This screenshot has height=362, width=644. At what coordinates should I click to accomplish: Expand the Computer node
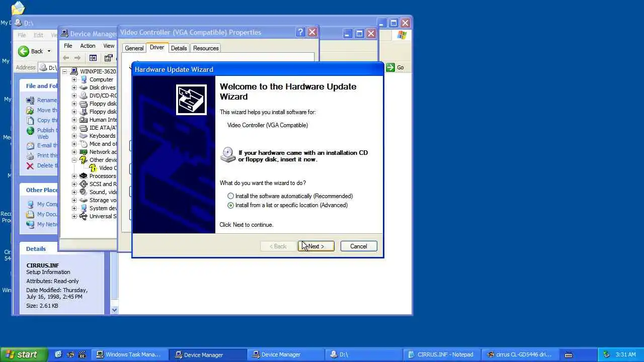coord(74,79)
